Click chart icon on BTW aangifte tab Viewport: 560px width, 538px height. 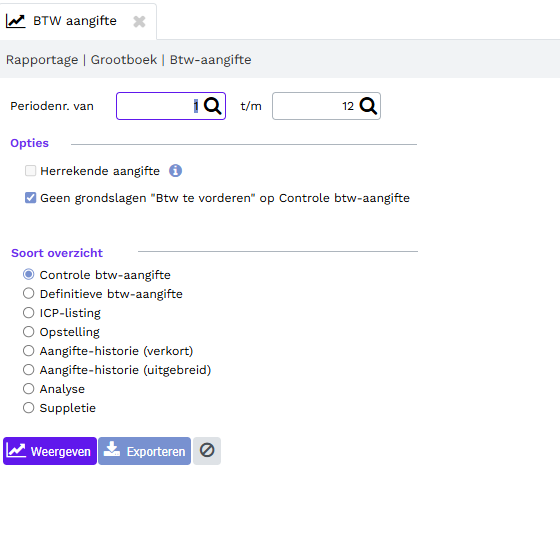point(15,21)
